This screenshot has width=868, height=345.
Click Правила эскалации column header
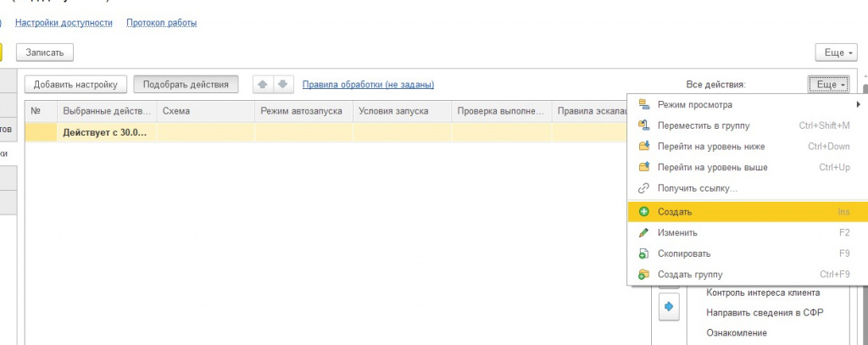(590, 111)
